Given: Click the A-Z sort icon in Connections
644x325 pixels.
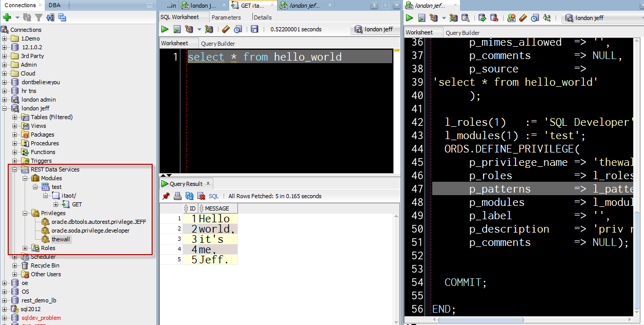Looking at the screenshot, I should (x=50, y=17).
